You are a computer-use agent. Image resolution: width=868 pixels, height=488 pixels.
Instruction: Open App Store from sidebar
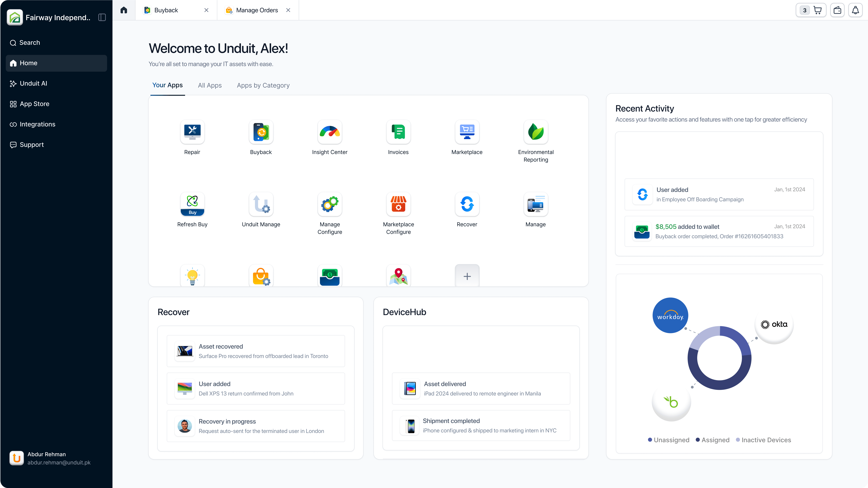(x=56, y=104)
